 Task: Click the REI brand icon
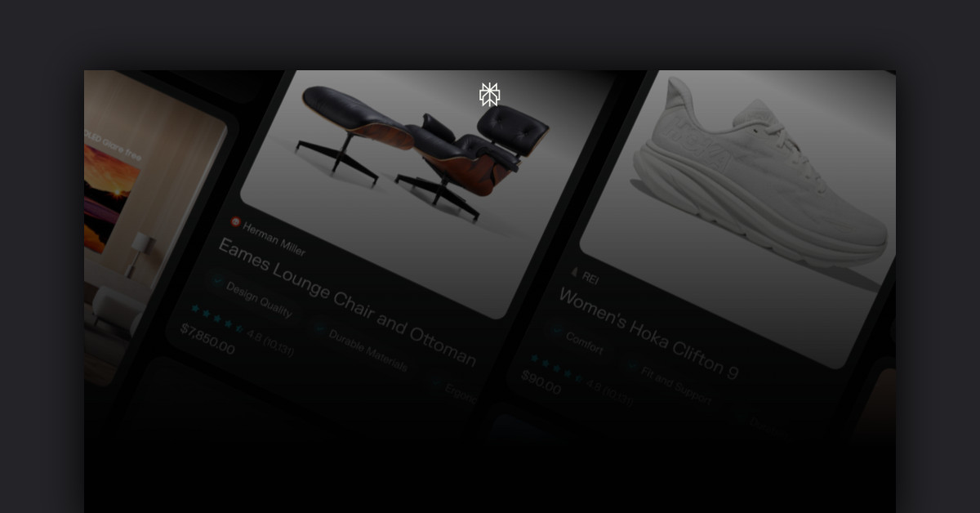(575, 272)
